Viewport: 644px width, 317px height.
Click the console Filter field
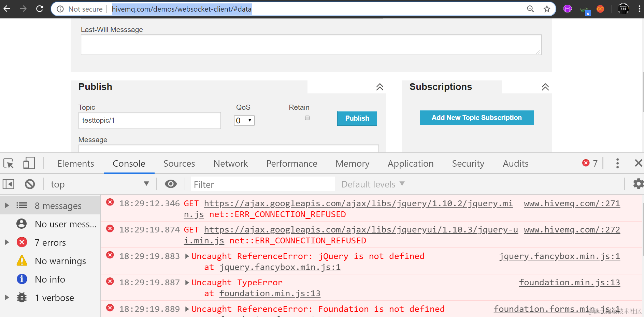coord(263,184)
